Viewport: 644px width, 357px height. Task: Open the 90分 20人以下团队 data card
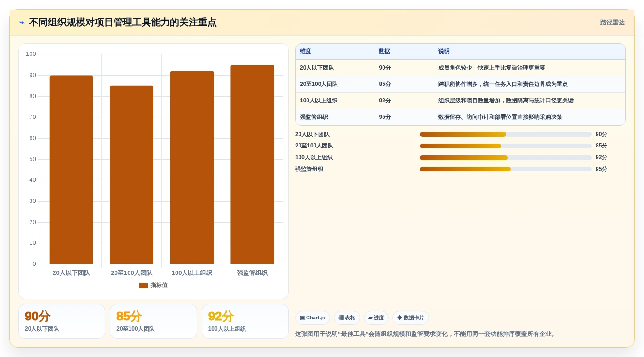61,321
